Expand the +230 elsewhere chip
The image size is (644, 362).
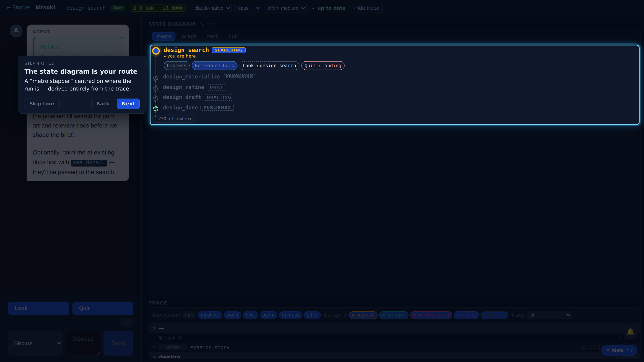pos(174,119)
